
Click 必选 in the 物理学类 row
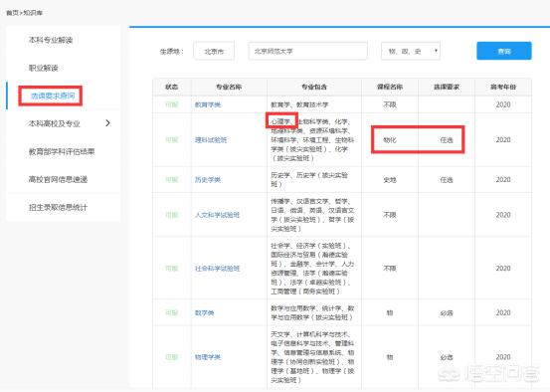[447, 357]
